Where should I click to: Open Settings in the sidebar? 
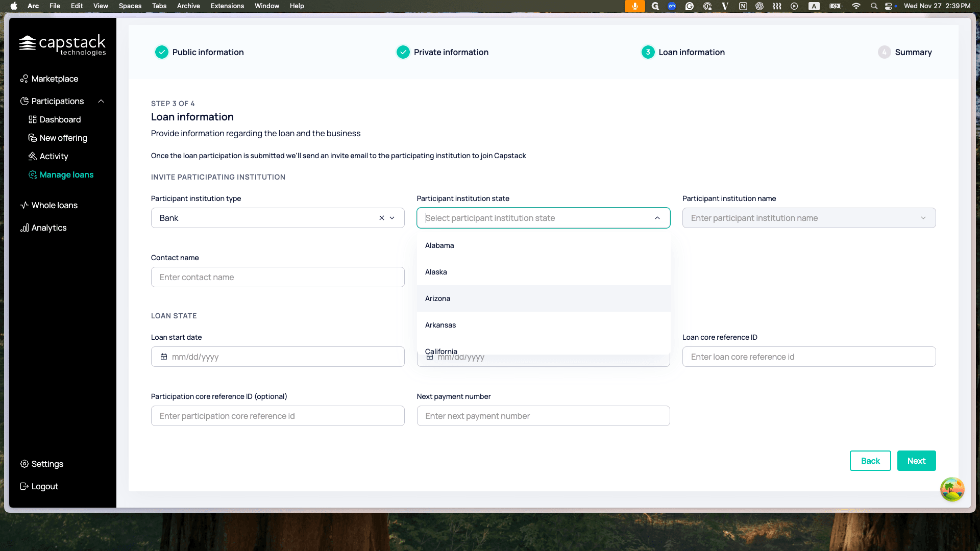(x=42, y=464)
